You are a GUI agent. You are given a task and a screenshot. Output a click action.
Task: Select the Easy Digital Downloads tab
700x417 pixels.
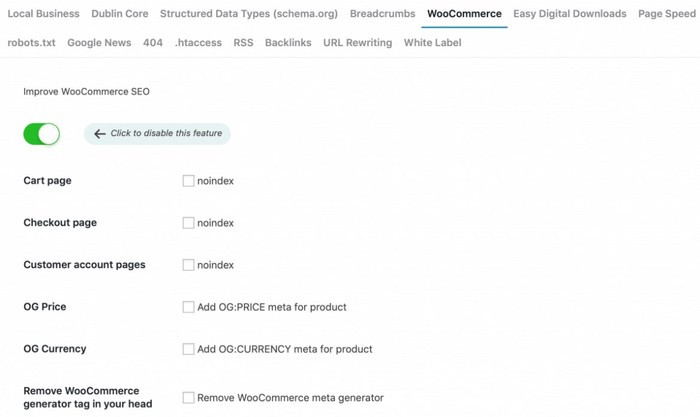pyautogui.click(x=570, y=14)
